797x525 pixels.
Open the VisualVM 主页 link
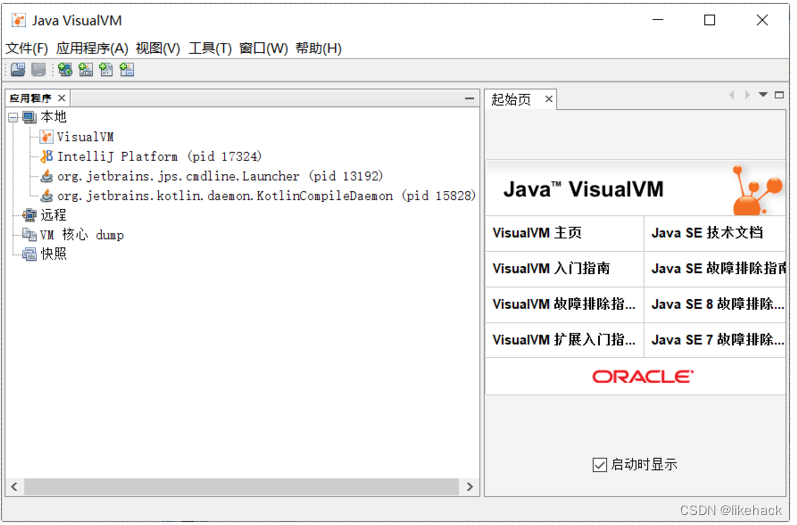(537, 233)
